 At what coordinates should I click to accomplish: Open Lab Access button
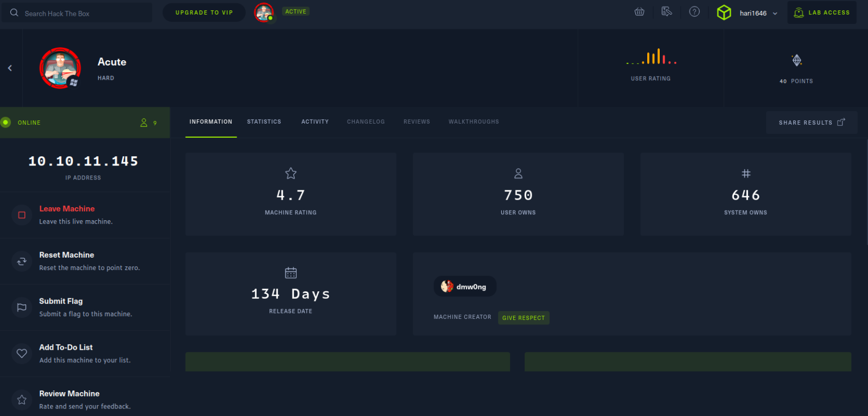pos(822,12)
